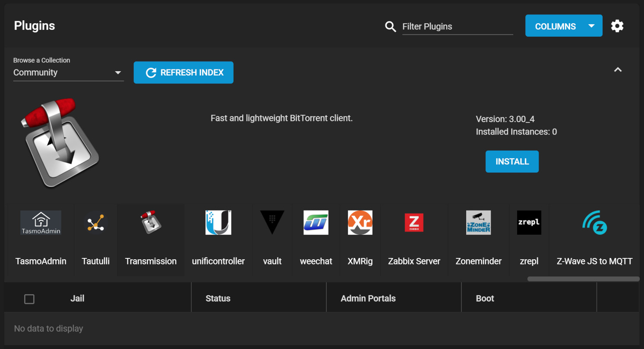Click the search magnifier icon

click(x=391, y=27)
